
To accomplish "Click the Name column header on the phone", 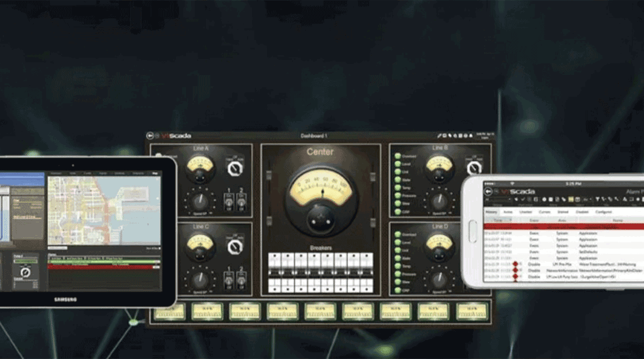I will (618, 221).
